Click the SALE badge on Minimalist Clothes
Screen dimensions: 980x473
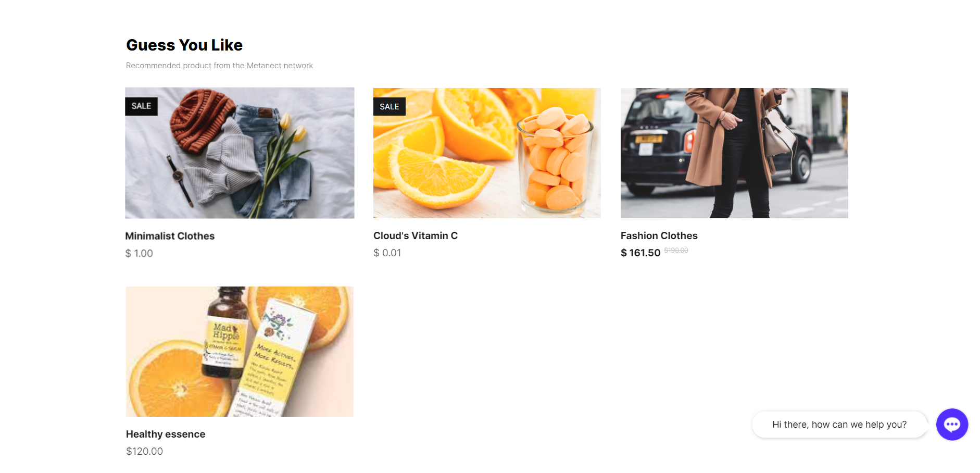[141, 106]
